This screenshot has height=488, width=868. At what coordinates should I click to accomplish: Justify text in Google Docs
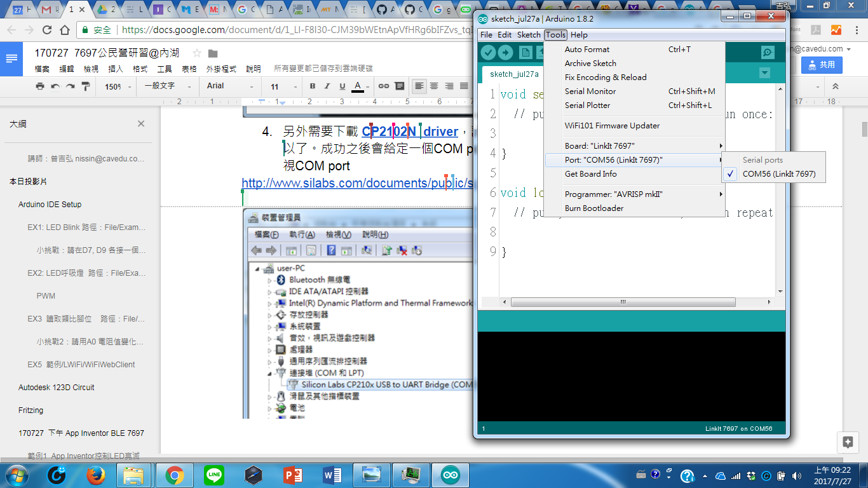(x=465, y=86)
